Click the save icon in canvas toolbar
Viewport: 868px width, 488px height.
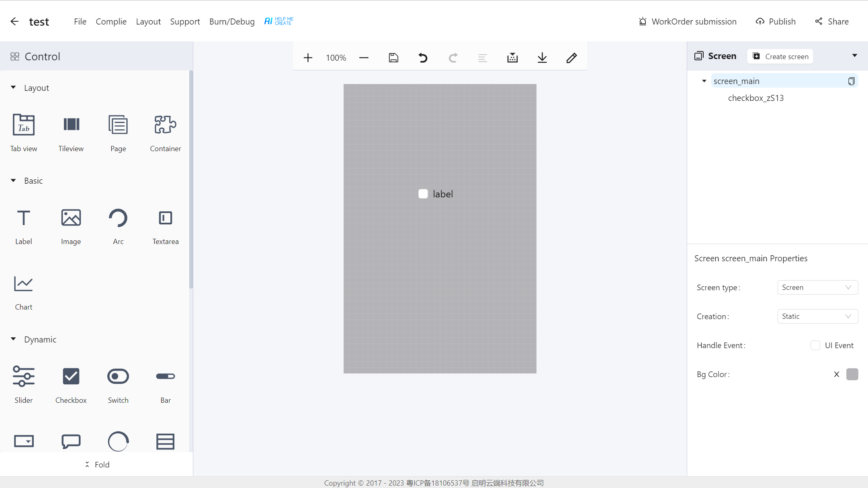(393, 58)
